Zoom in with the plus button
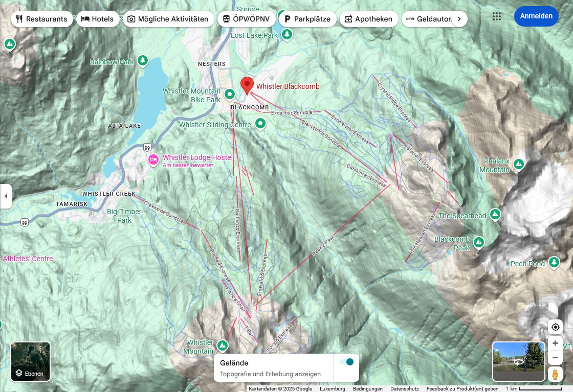The image size is (573, 392). pyautogui.click(x=555, y=343)
